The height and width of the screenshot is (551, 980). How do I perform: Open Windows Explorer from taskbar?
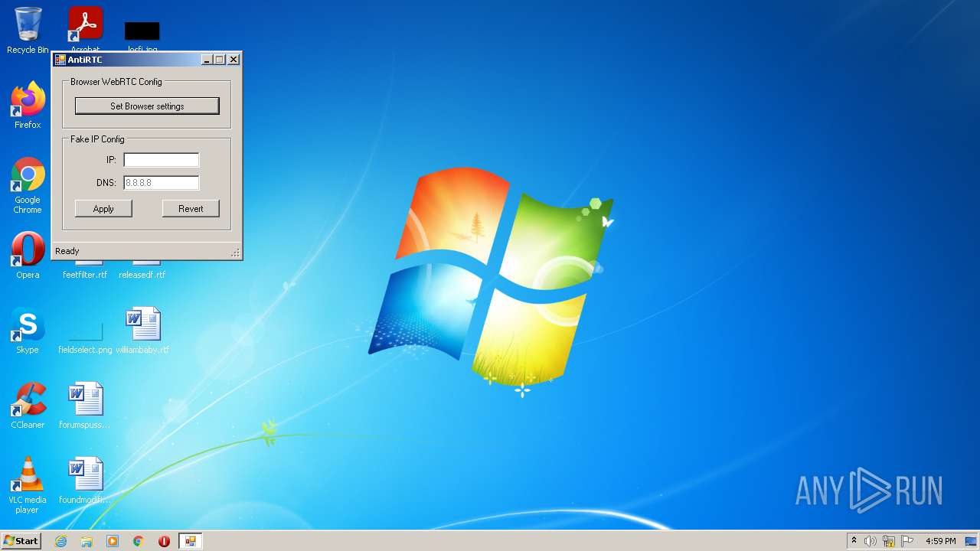pyautogui.click(x=87, y=541)
